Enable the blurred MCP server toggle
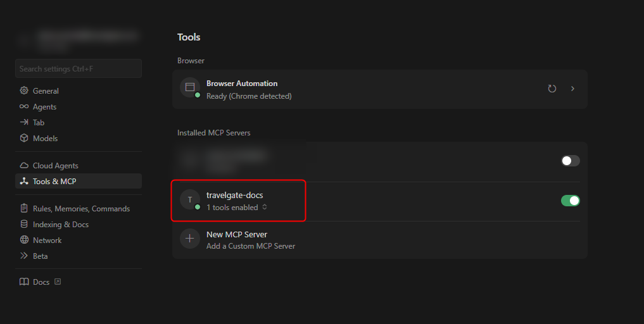644x324 pixels. pos(570,161)
